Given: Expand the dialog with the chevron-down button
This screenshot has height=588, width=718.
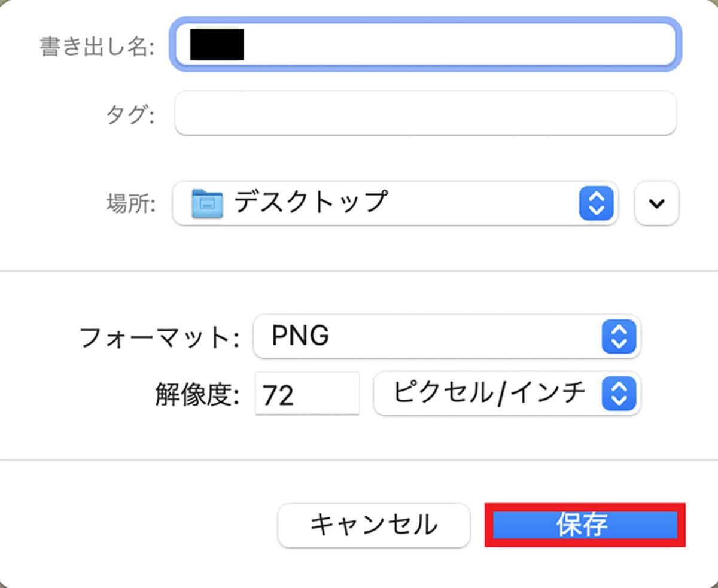Looking at the screenshot, I should [656, 203].
